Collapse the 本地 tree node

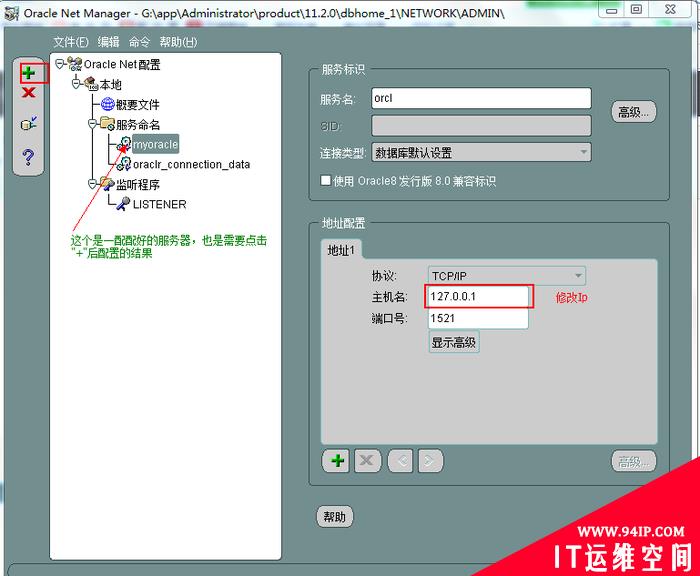pyautogui.click(x=76, y=83)
